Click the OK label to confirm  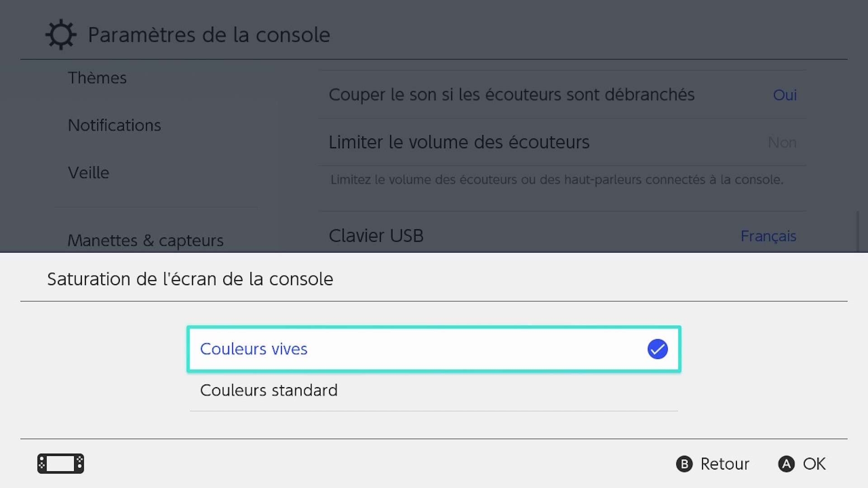pyautogui.click(x=814, y=464)
